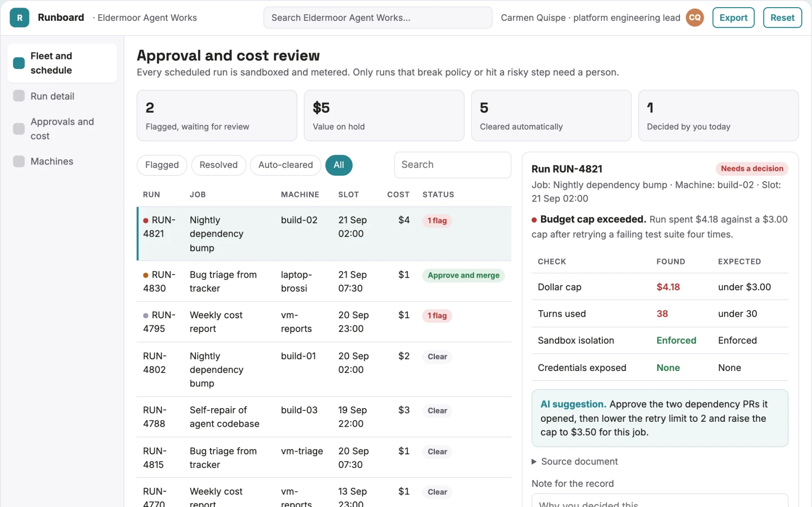
Task: Select run RUN-4795 in the table
Action: click(324, 322)
